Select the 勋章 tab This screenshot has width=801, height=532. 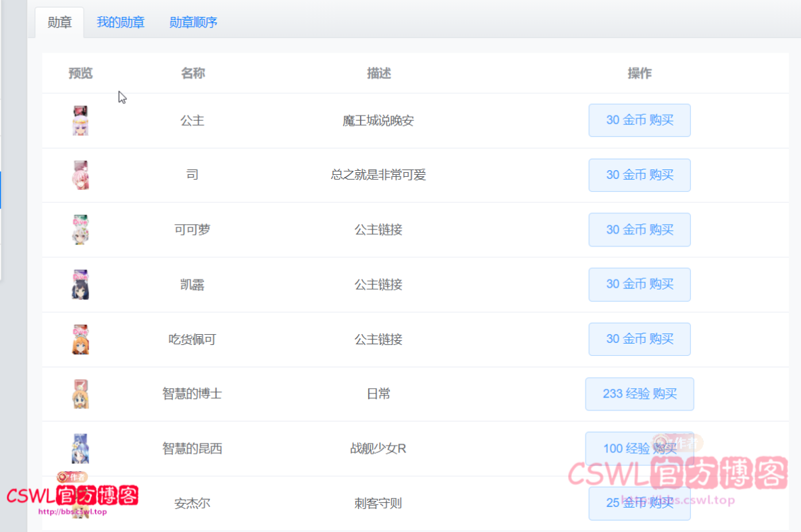[59, 22]
